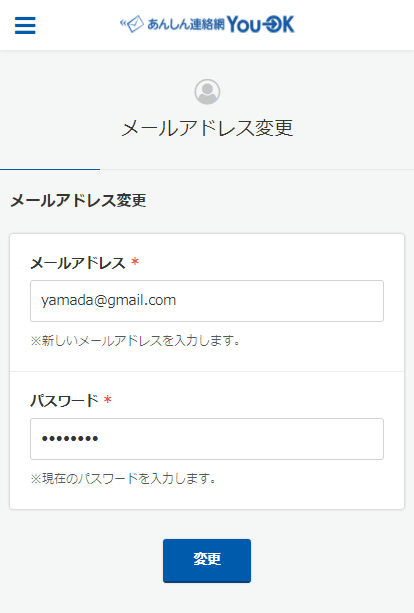Click the hint ※新しいメールアドレスを入力します。
Screen dimensions: 414x613
(x=135, y=341)
